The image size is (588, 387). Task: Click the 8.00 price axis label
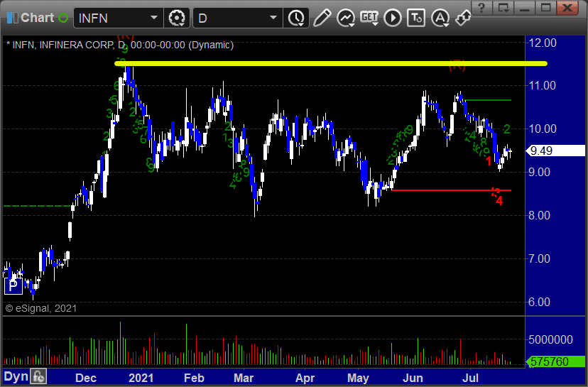(539, 215)
